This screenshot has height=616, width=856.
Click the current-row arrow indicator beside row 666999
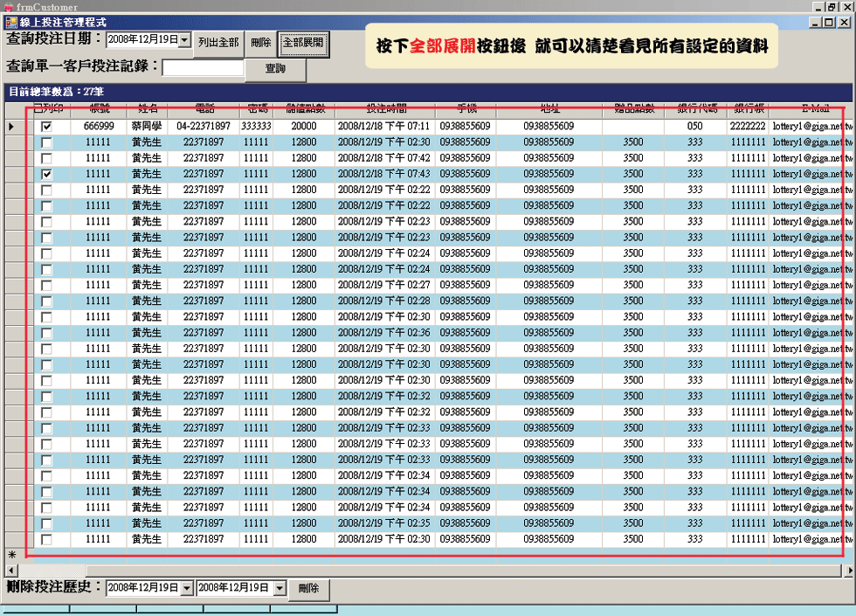click(12, 127)
